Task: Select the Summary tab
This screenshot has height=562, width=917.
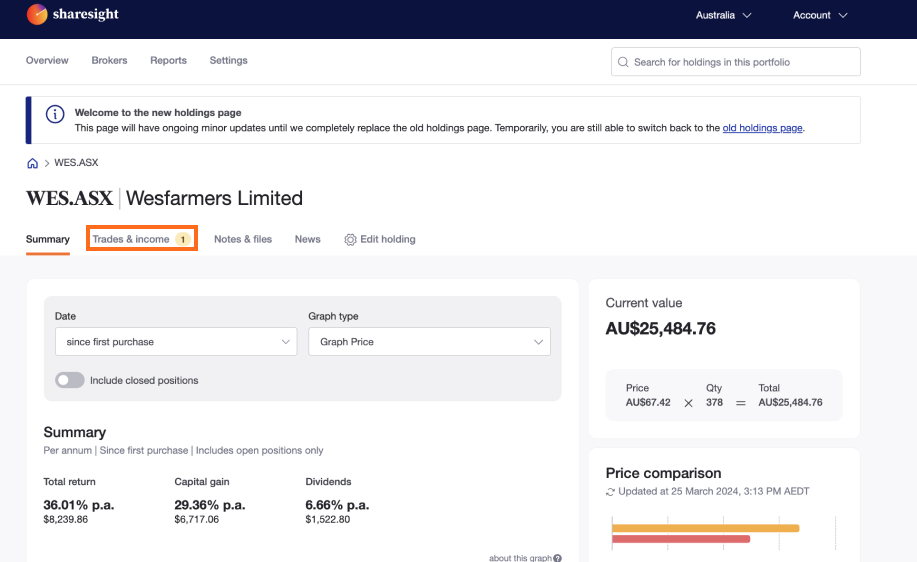Action: coord(47,239)
